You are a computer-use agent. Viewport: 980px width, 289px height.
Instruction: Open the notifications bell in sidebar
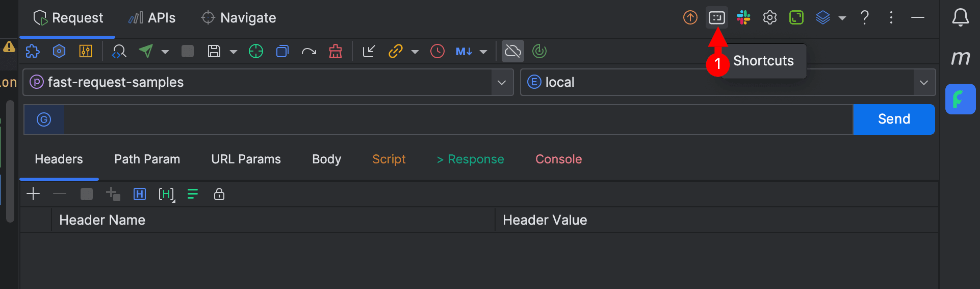(x=960, y=18)
